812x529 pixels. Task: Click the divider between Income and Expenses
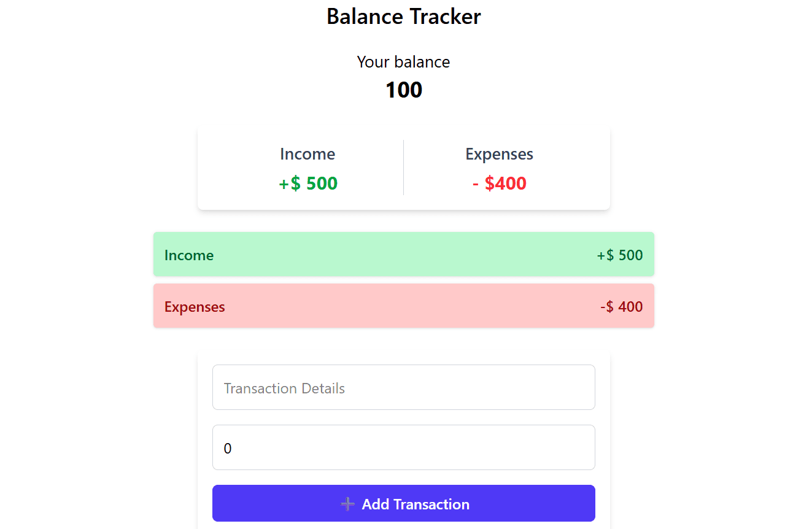coord(403,167)
